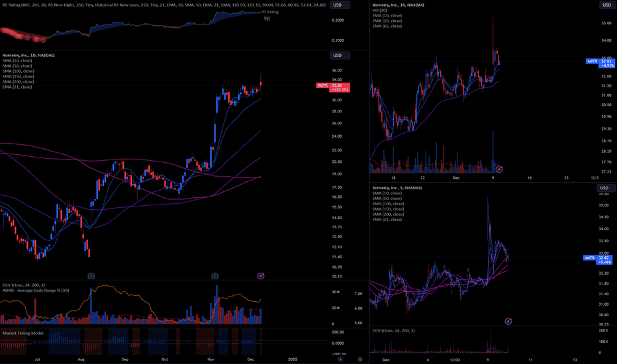Click the RS Rating indicator legend line
617x364 pixels.
pyautogui.click(x=164, y=5)
